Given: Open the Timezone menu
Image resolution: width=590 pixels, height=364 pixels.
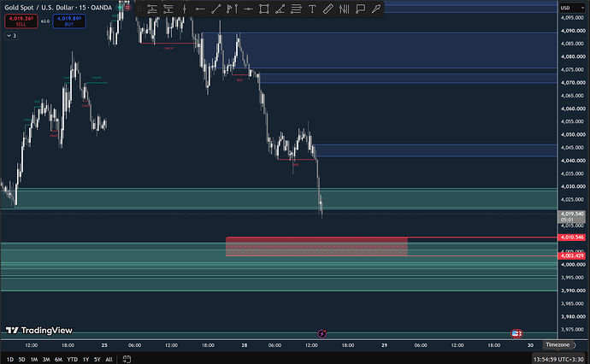Looking at the screenshot, I should (x=558, y=345).
